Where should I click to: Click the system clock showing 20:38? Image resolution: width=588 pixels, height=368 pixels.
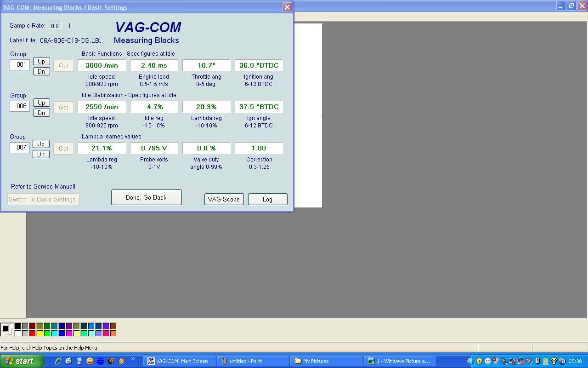pyautogui.click(x=575, y=361)
